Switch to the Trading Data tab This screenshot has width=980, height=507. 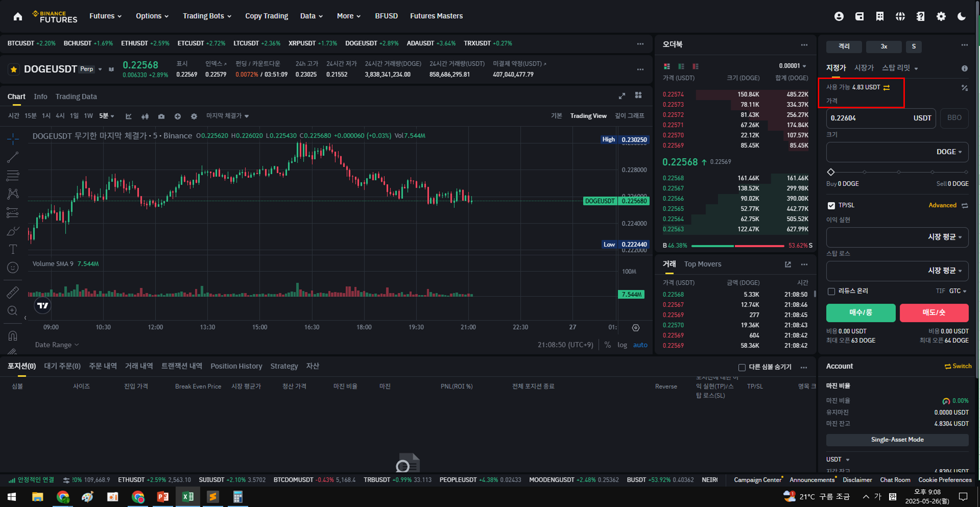(76, 97)
